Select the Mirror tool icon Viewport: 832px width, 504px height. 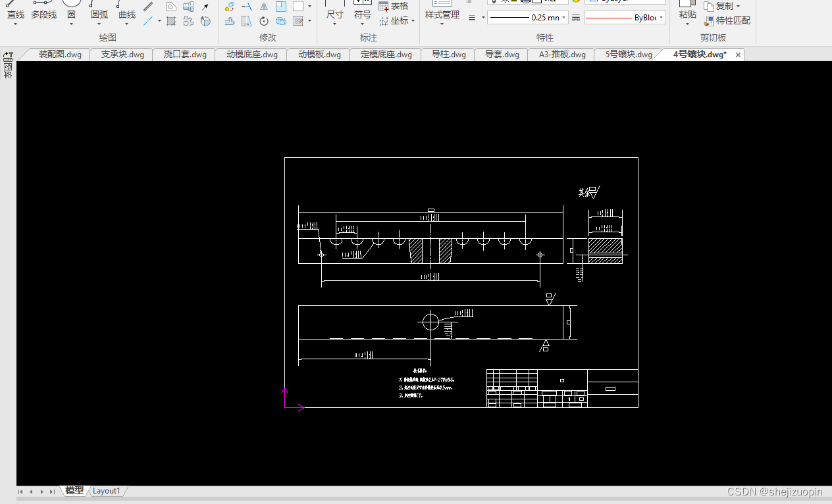tap(263, 7)
